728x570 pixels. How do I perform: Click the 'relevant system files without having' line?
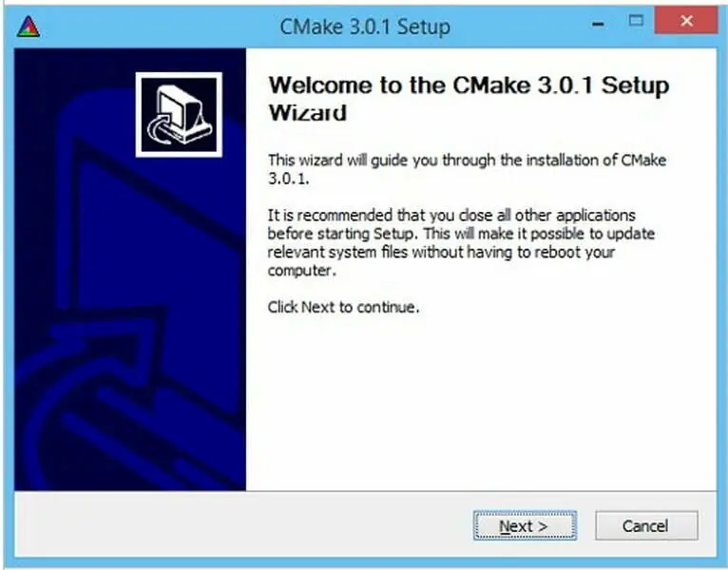tap(441, 252)
